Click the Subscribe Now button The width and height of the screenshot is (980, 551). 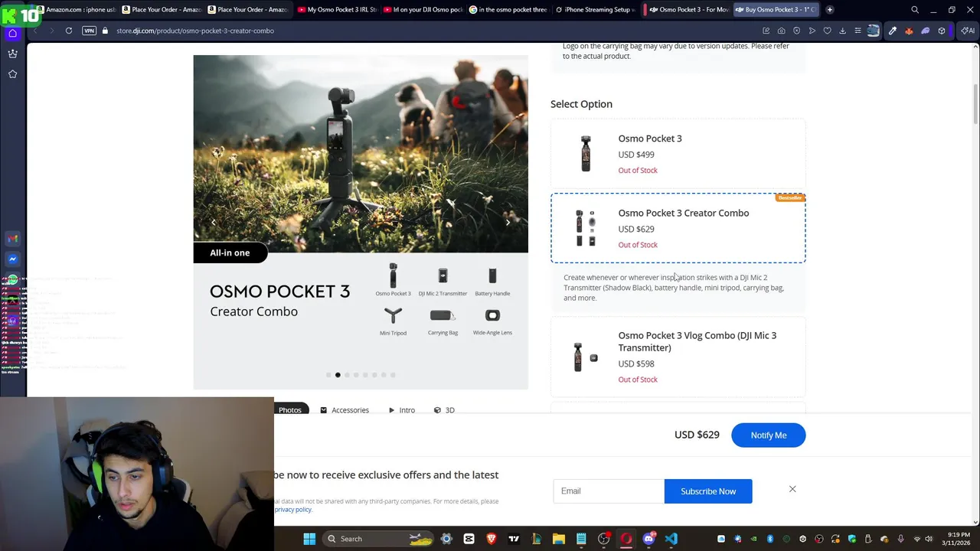tap(708, 491)
